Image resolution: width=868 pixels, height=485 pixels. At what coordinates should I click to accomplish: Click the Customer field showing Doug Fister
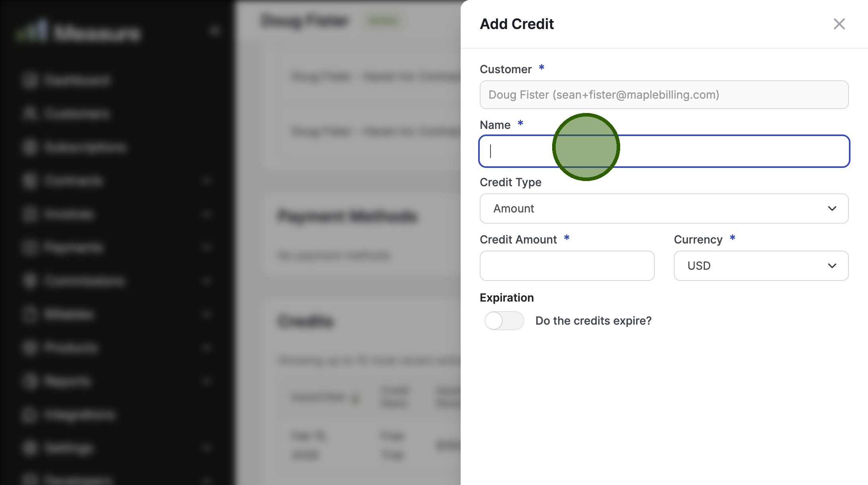[x=664, y=95]
